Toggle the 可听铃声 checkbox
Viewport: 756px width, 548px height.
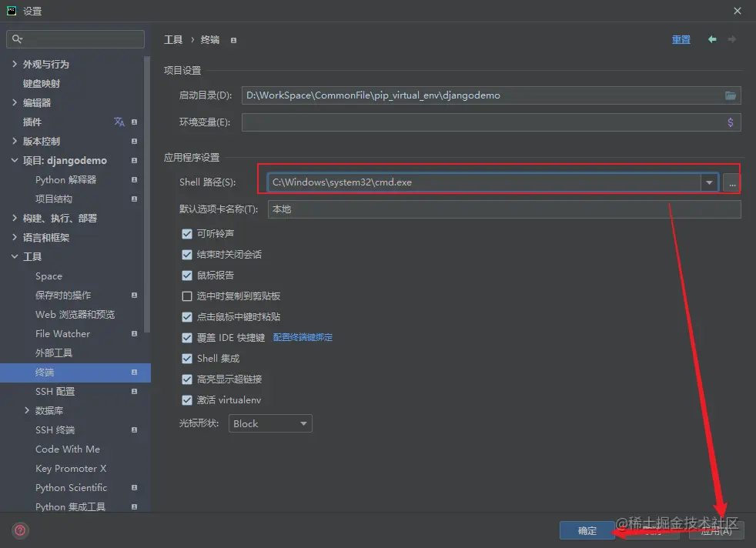tap(187, 234)
